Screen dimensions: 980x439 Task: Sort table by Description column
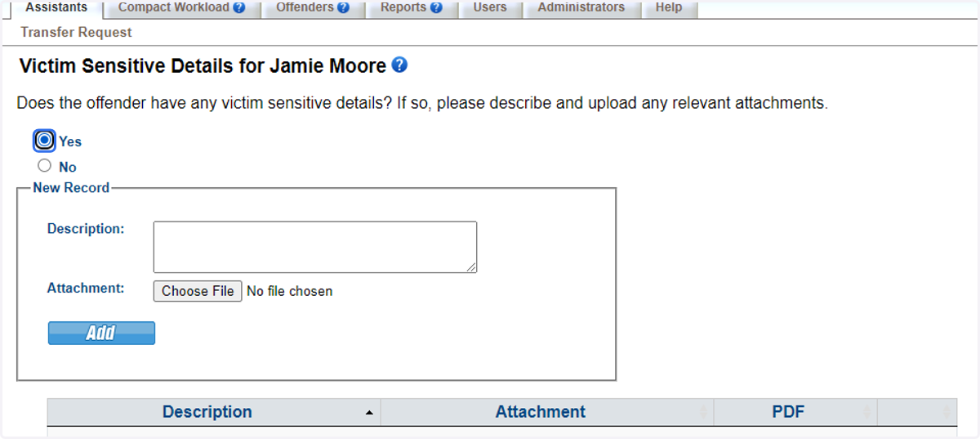[x=214, y=412]
